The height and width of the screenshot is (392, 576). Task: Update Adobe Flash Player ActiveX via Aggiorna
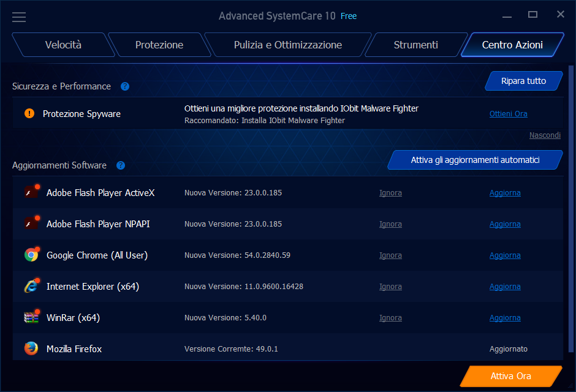point(505,193)
